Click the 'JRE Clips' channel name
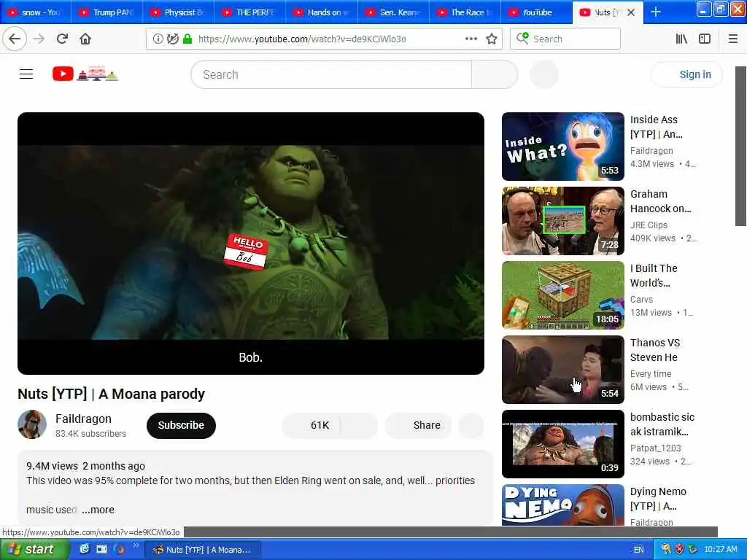747x560 pixels. point(649,225)
